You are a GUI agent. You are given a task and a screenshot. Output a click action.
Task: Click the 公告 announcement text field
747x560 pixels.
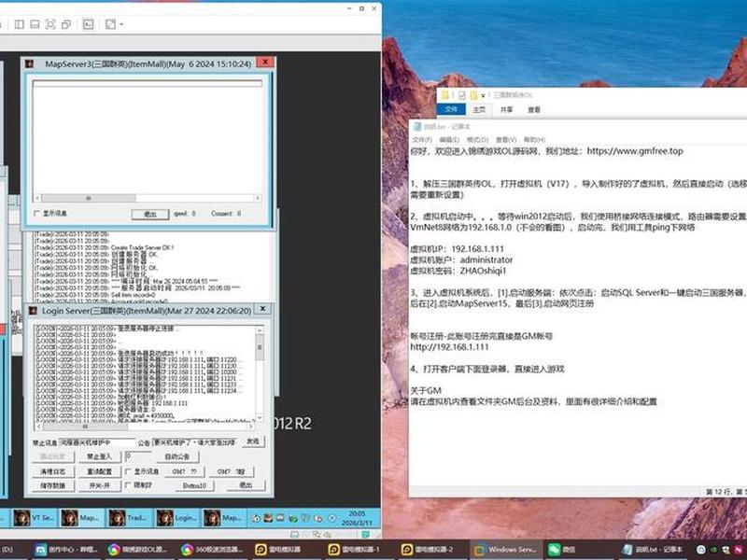pyautogui.click(x=195, y=442)
